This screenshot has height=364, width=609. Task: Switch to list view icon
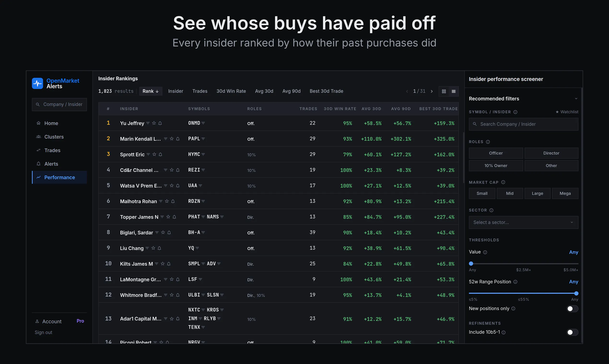pos(454,91)
